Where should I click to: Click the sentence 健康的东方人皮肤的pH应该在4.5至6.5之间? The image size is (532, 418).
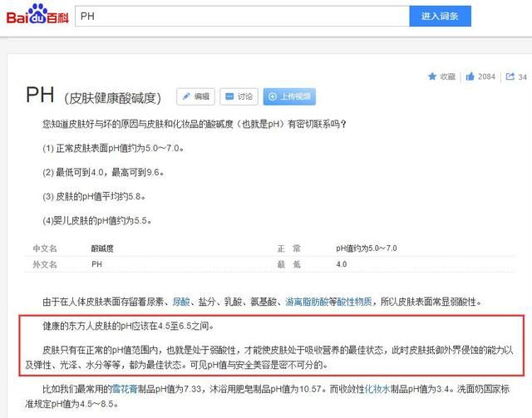129,326
